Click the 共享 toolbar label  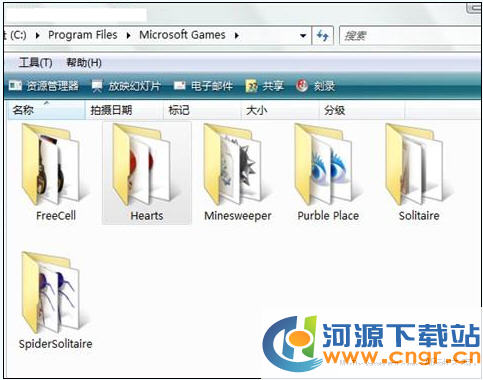[x=273, y=86]
